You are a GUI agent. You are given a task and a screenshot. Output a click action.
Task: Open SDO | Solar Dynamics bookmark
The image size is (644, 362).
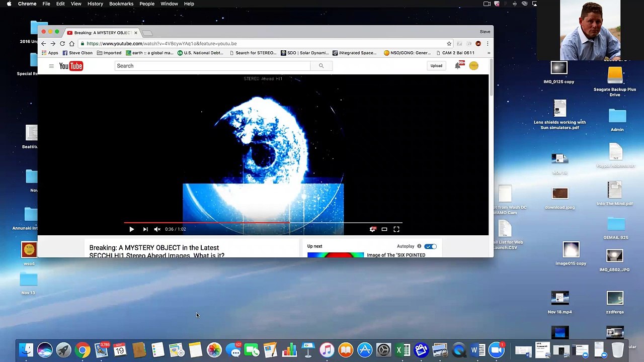304,53
